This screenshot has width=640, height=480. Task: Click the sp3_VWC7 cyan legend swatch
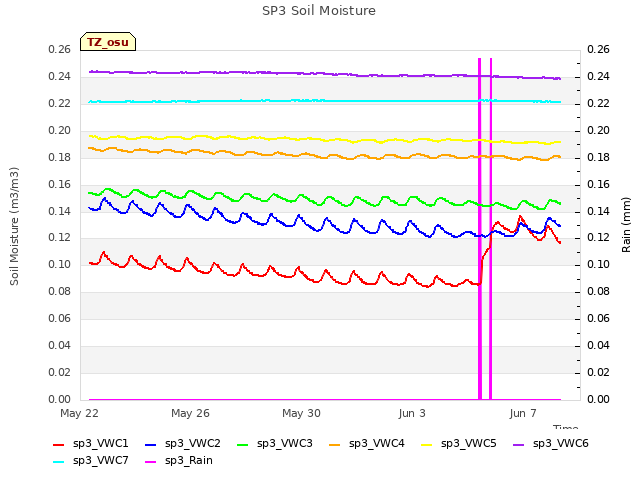click(58, 462)
